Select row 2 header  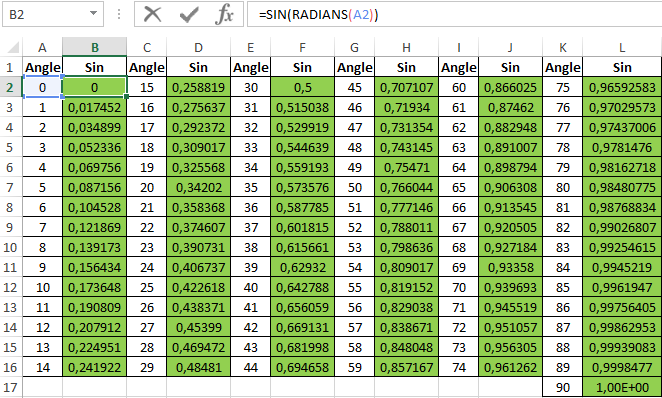click(x=11, y=87)
